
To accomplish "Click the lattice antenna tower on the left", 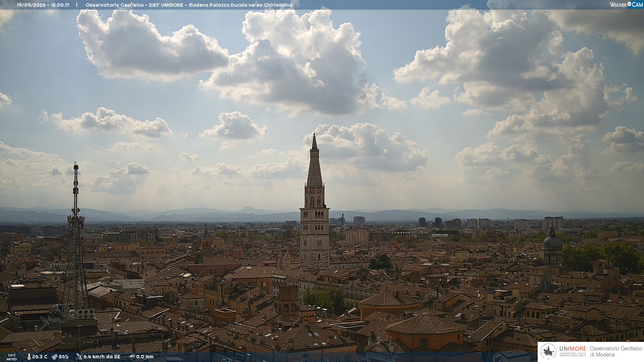I will [x=75, y=241].
